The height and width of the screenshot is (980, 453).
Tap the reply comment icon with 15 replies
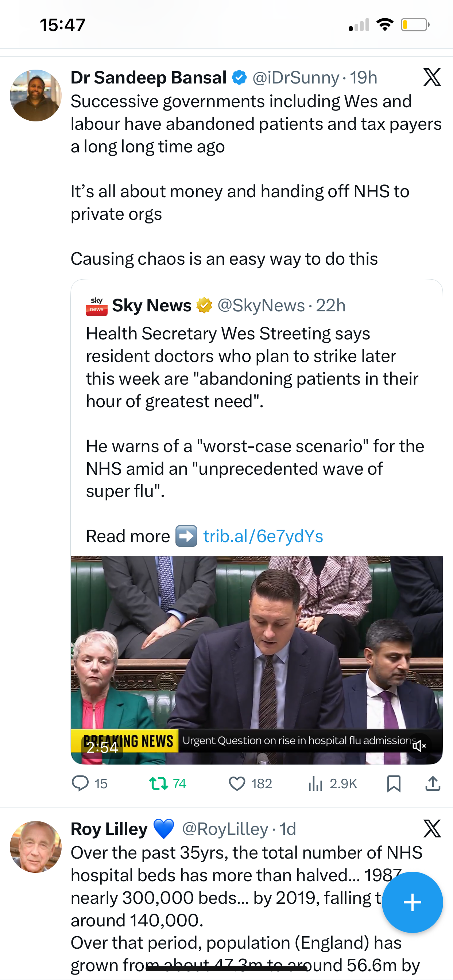coord(80,783)
